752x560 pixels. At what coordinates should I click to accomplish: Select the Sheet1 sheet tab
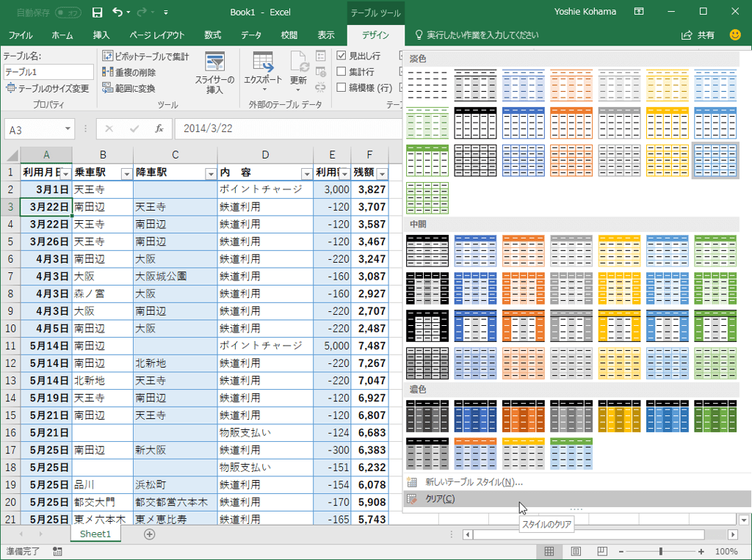[x=95, y=534]
